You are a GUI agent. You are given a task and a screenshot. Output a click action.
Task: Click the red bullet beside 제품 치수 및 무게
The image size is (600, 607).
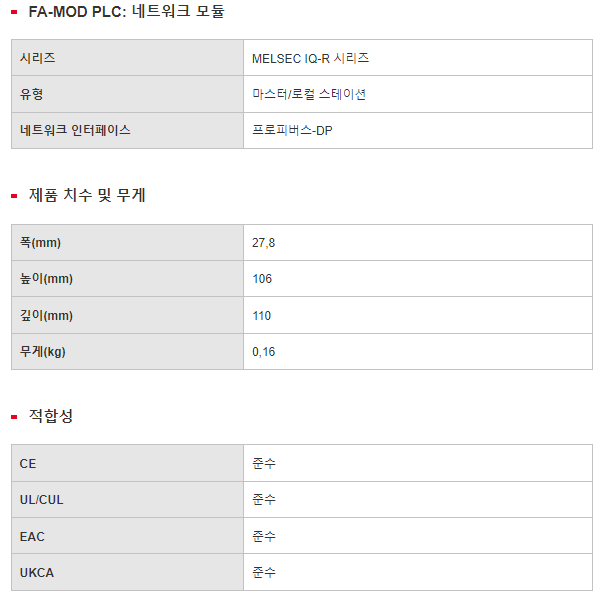click(x=14, y=196)
